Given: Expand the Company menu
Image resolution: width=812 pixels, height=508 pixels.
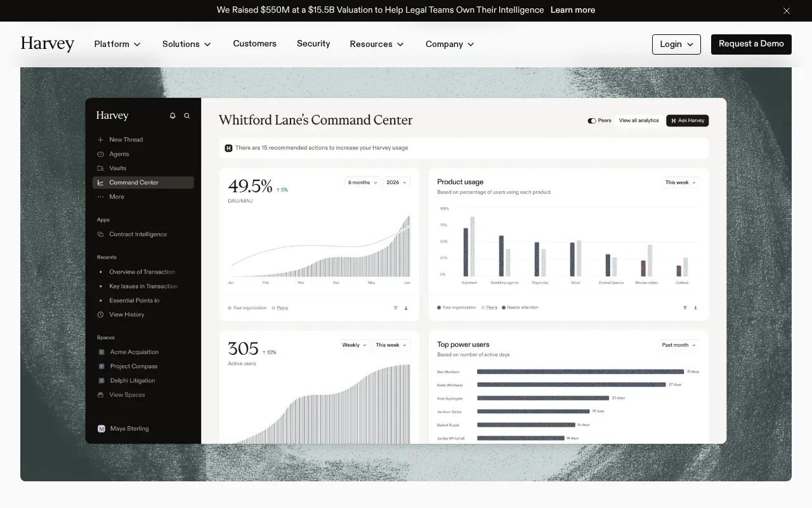Looking at the screenshot, I should 450,44.
